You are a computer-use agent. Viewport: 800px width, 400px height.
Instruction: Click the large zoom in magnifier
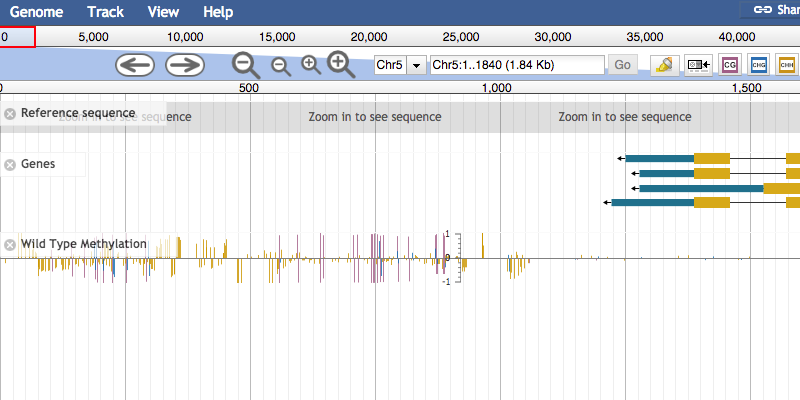tap(341, 64)
